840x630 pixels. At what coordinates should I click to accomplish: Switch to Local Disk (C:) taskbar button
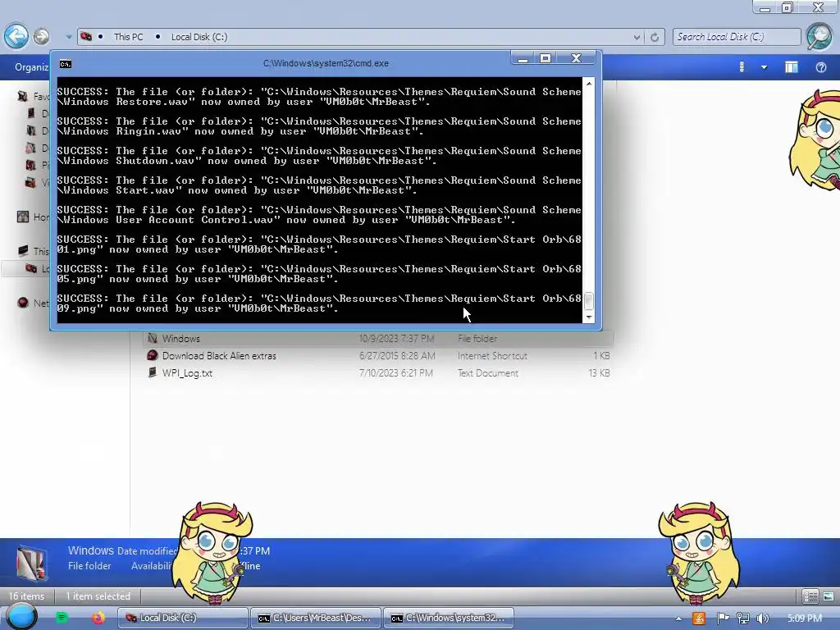(183, 618)
